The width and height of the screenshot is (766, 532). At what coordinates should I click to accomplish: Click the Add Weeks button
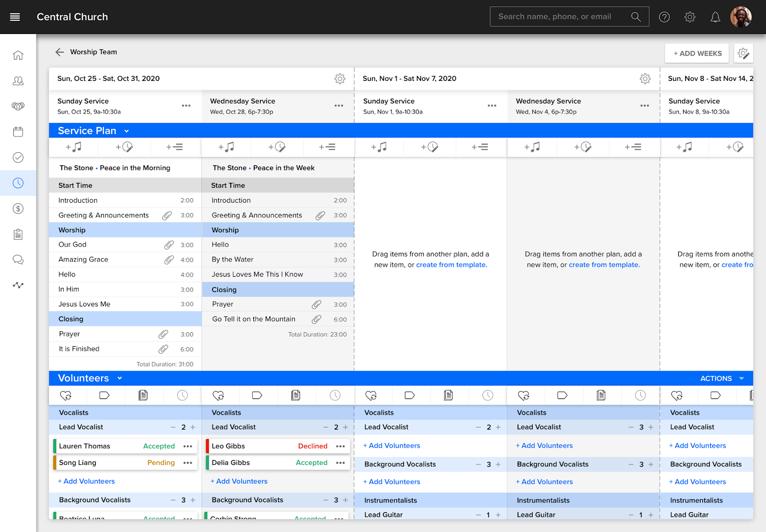(697, 53)
